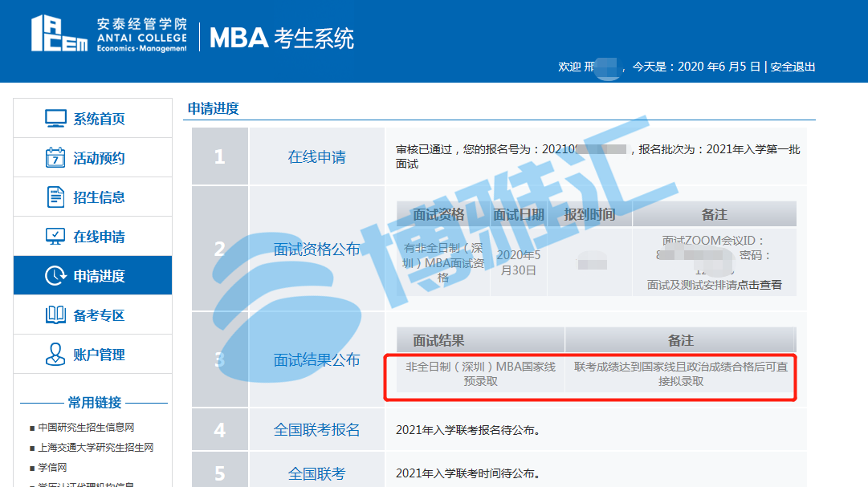Click the 常用链接 section heading
Image resolution: width=868 pixels, height=487 pixels.
coord(94,402)
